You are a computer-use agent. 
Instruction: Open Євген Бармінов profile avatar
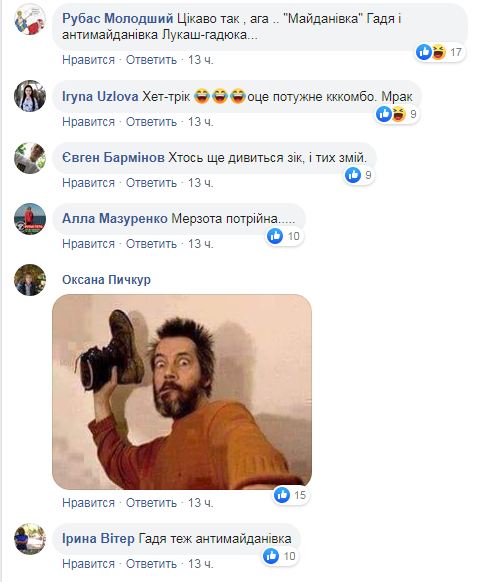coord(30,158)
